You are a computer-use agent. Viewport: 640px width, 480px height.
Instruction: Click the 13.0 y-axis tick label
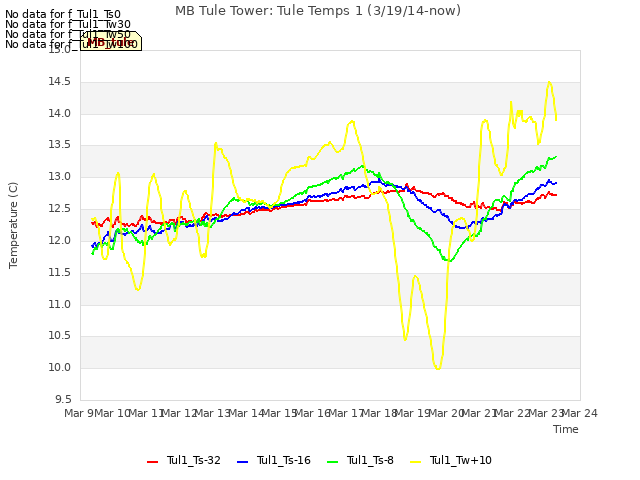[x=60, y=177]
